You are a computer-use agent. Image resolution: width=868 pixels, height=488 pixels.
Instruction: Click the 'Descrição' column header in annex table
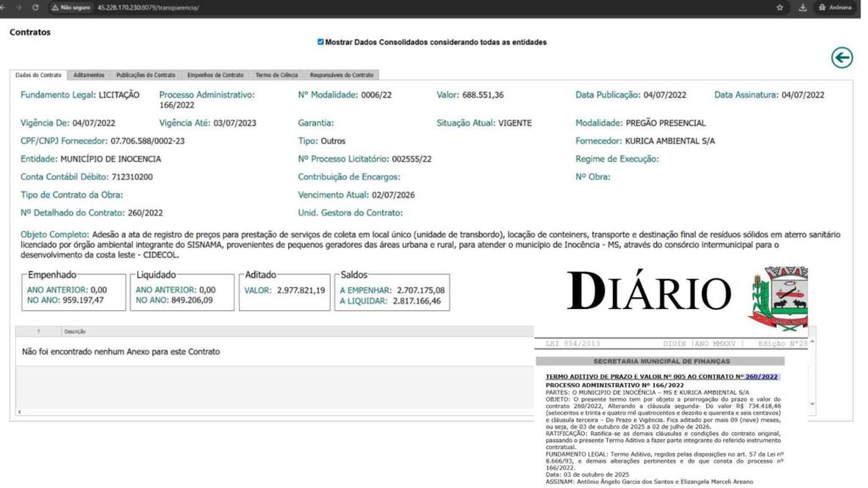75,331
